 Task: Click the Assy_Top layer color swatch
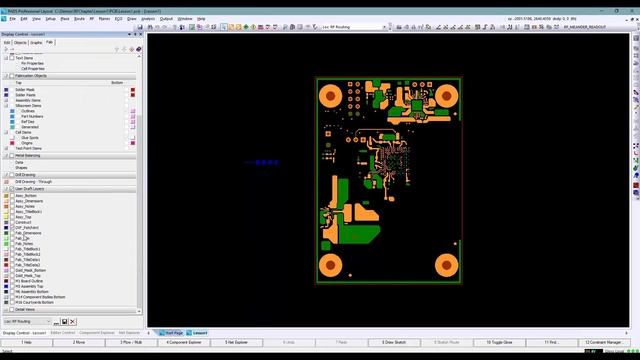pos(6,217)
